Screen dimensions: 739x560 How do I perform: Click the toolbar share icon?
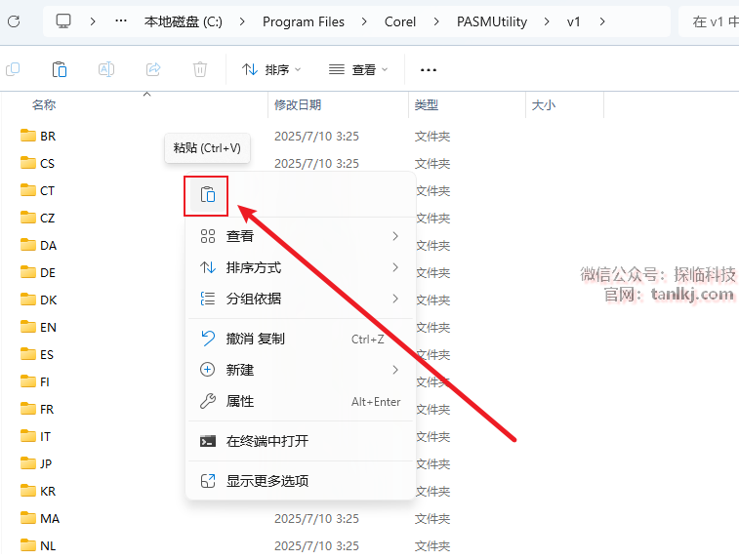[x=153, y=69]
